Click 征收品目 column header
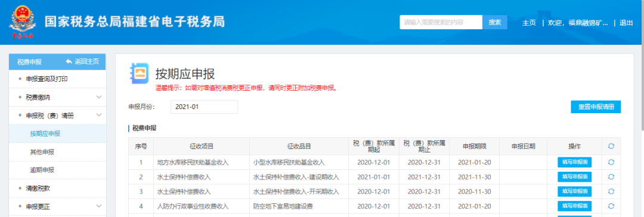Viewport: 644px width, 217px height. [x=299, y=146]
